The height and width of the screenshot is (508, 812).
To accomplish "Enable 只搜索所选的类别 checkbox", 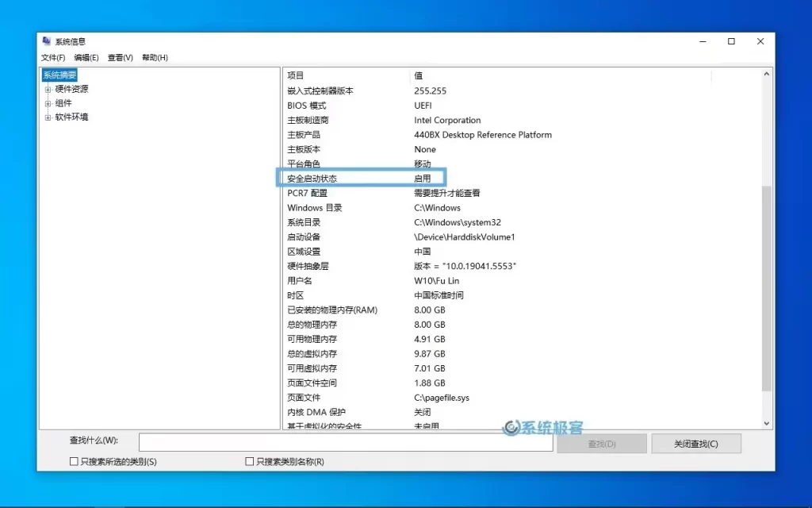I will click(73, 460).
